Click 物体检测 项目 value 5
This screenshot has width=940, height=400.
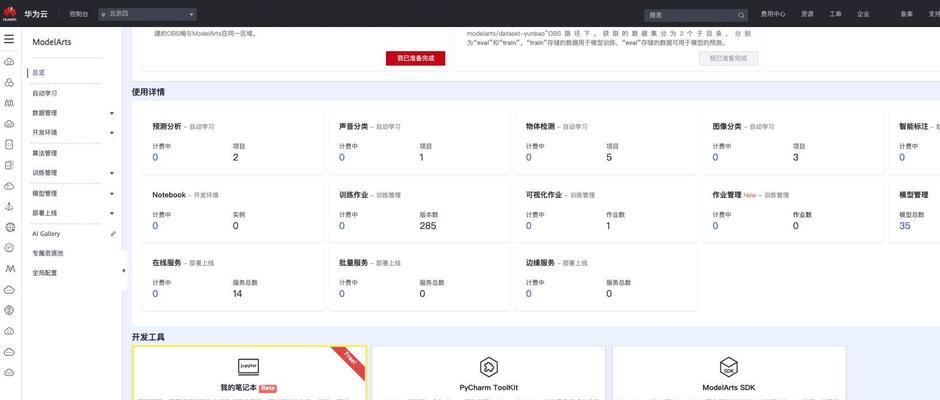[x=609, y=158]
